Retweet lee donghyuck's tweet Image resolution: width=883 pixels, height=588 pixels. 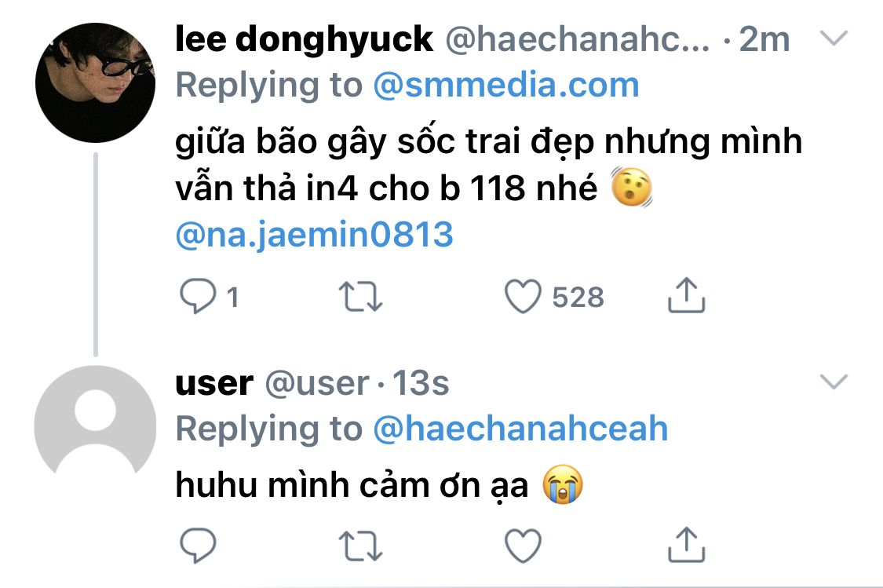[x=360, y=297]
